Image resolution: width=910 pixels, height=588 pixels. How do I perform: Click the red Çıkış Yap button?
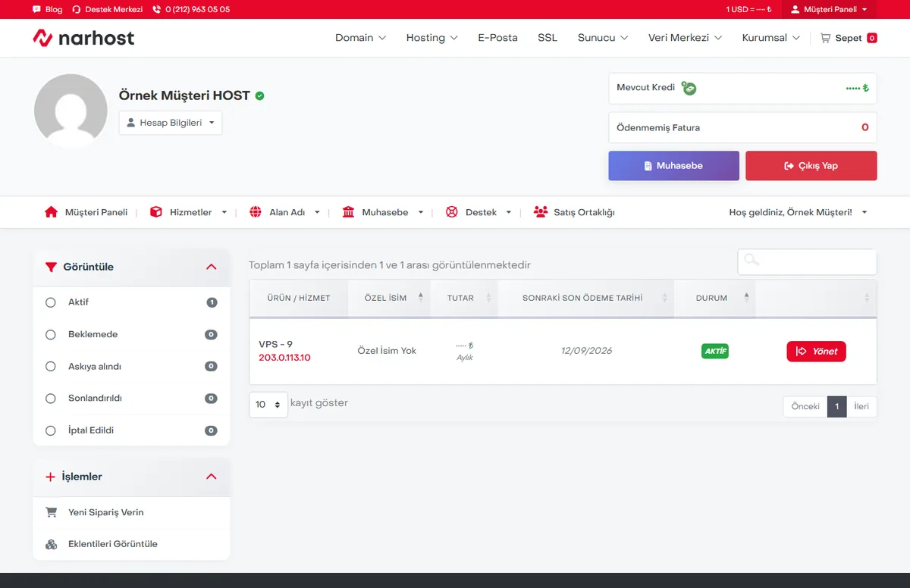pos(811,165)
